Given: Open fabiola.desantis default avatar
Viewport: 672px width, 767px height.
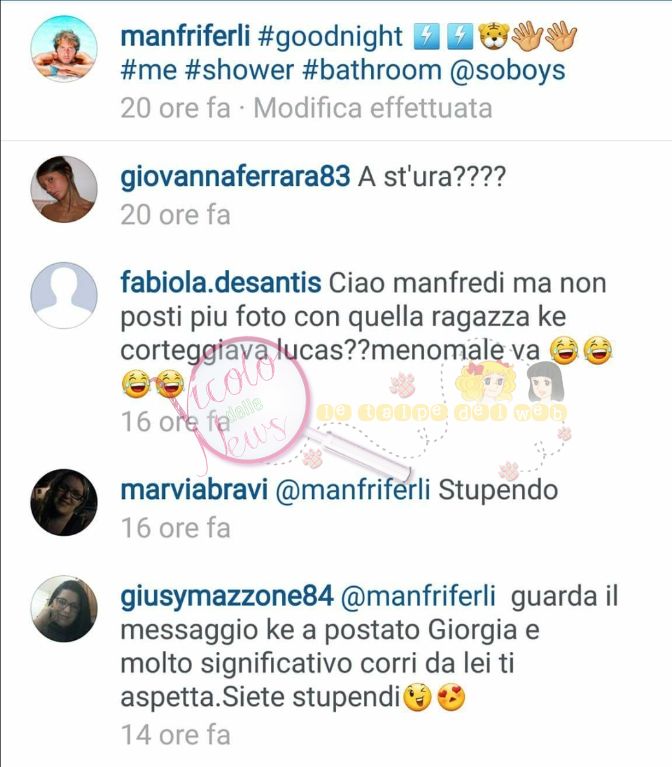Looking at the screenshot, I should (64, 295).
